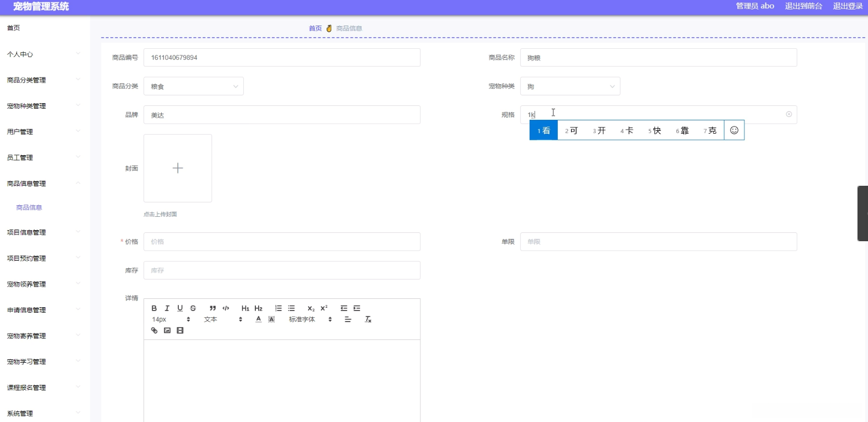Screen dimensions: 868x422
Task: Clear text formatting in the editor
Action: click(368, 319)
